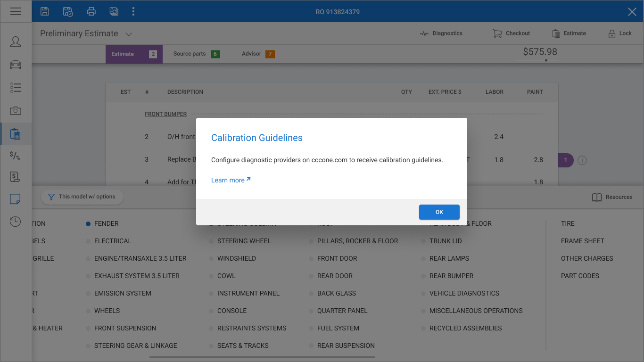The width and height of the screenshot is (644, 362).
Task: Open the Learn more link
Action: click(x=231, y=180)
